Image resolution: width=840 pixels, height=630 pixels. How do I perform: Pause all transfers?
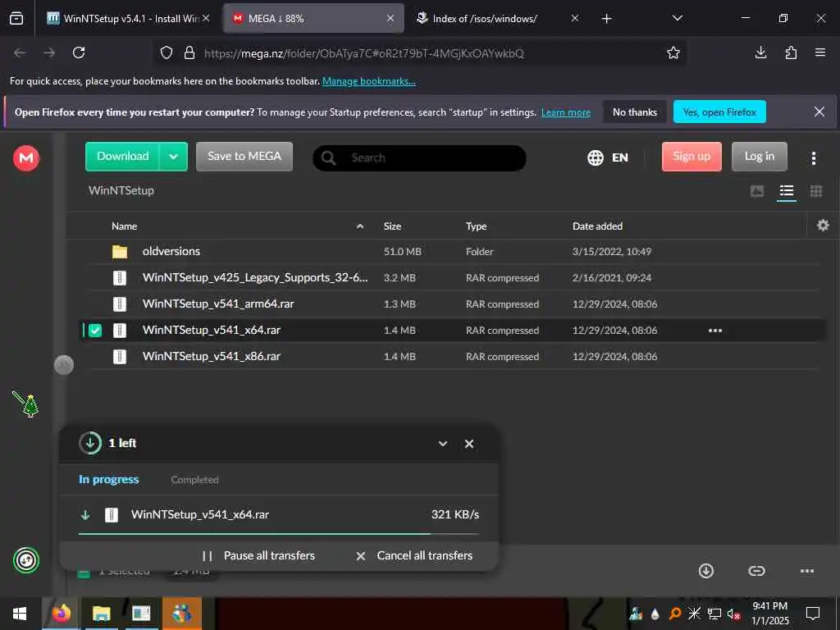tap(258, 556)
